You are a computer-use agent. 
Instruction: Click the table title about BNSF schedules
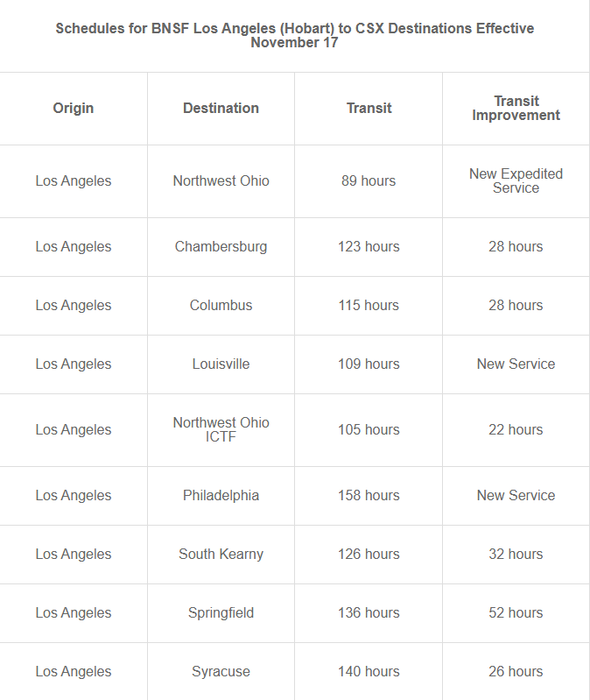point(294,35)
